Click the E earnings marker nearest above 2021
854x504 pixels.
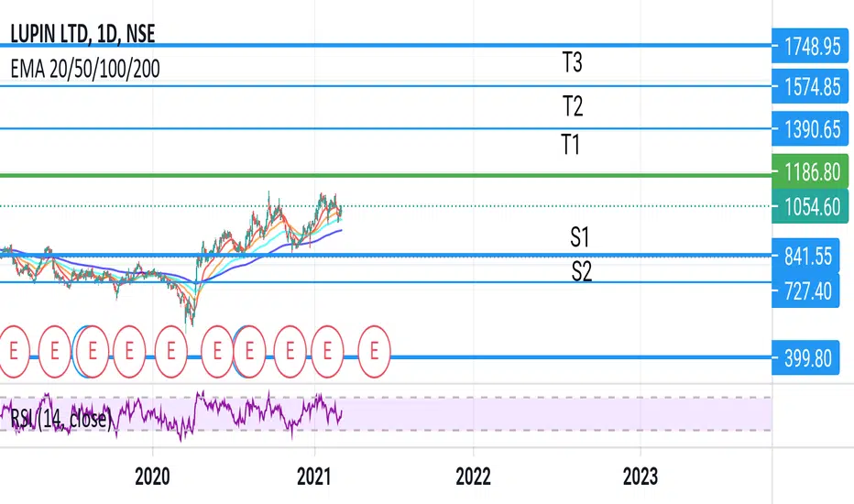327,352
